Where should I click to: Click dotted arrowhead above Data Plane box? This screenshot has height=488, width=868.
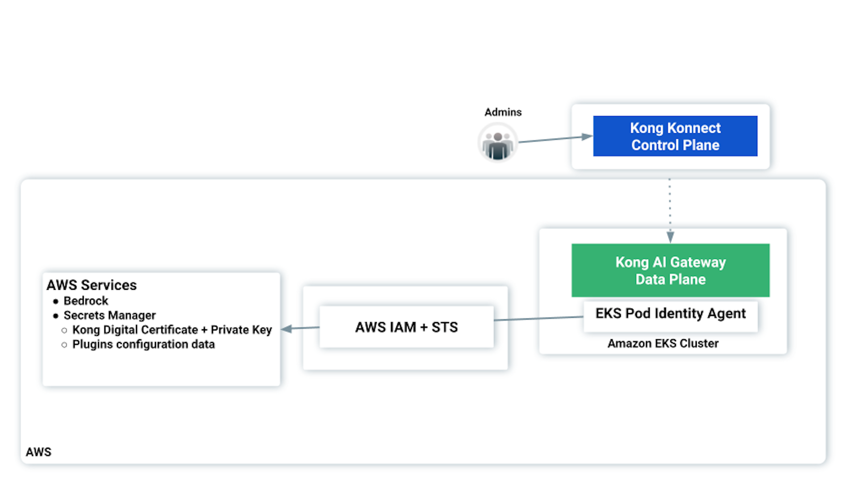(x=670, y=237)
